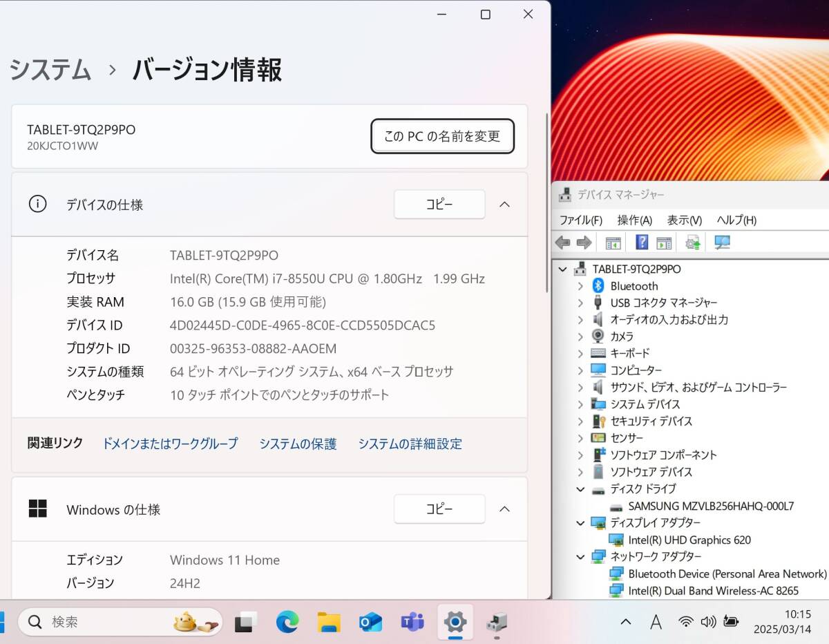
Task: Select Intel(R) UHD Graphics 620 adapter
Action: pyautogui.click(x=689, y=540)
